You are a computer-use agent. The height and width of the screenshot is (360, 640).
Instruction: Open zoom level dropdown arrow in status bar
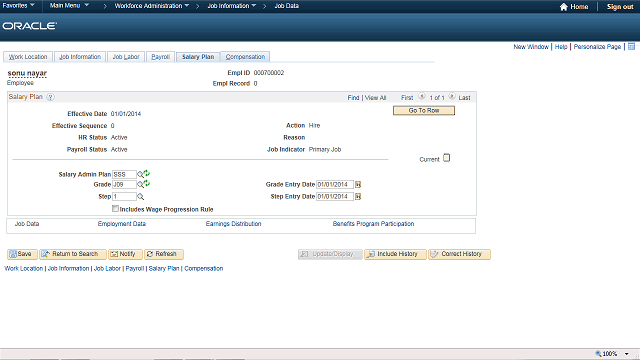coord(627,354)
